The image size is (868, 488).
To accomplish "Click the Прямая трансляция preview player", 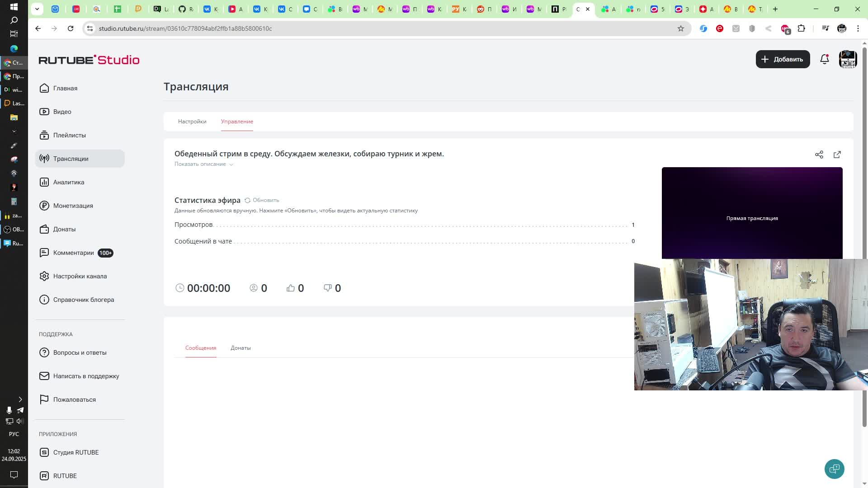I will pos(752,212).
